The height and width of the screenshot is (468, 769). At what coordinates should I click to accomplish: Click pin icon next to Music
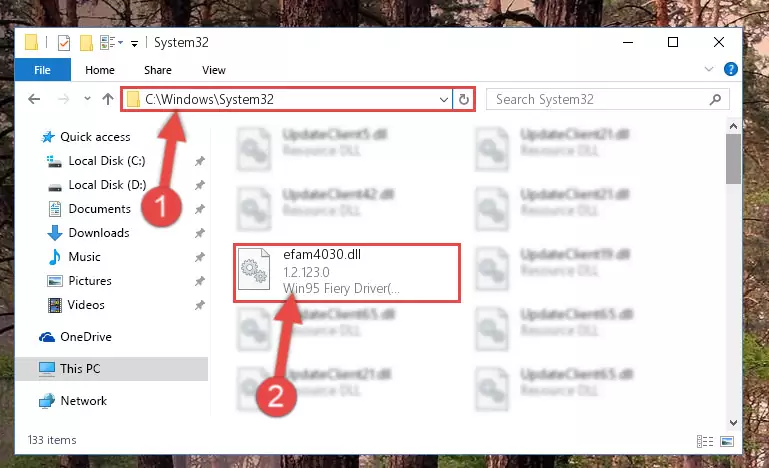(200, 257)
